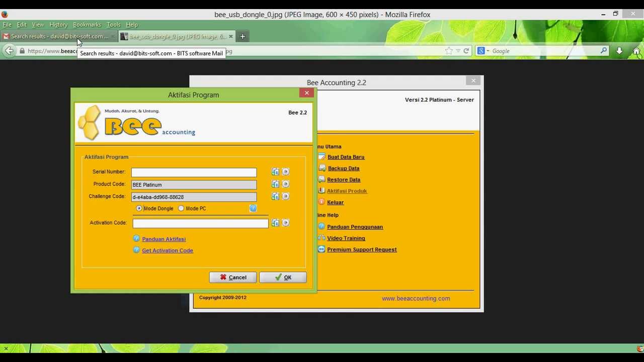Viewport: 644px width, 362px height.
Task: Click the paste icon beside Product Code
Action: click(x=275, y=184)
